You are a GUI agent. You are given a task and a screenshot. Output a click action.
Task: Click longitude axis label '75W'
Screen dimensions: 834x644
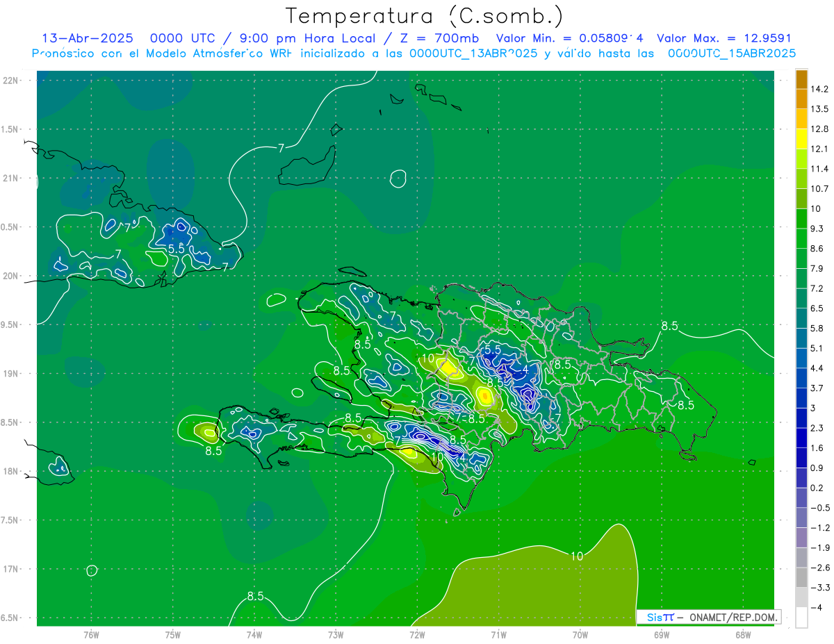(173, 635)
